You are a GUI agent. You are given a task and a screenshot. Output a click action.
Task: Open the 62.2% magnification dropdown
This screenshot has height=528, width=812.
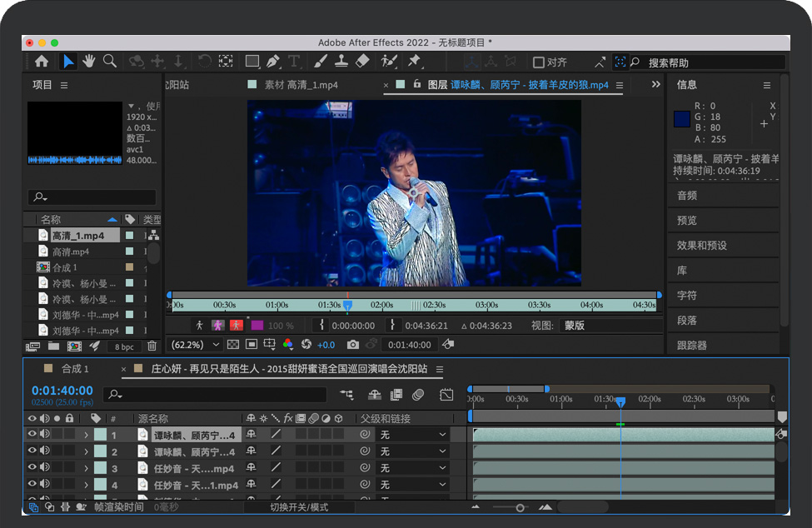(x=196, y=345)
